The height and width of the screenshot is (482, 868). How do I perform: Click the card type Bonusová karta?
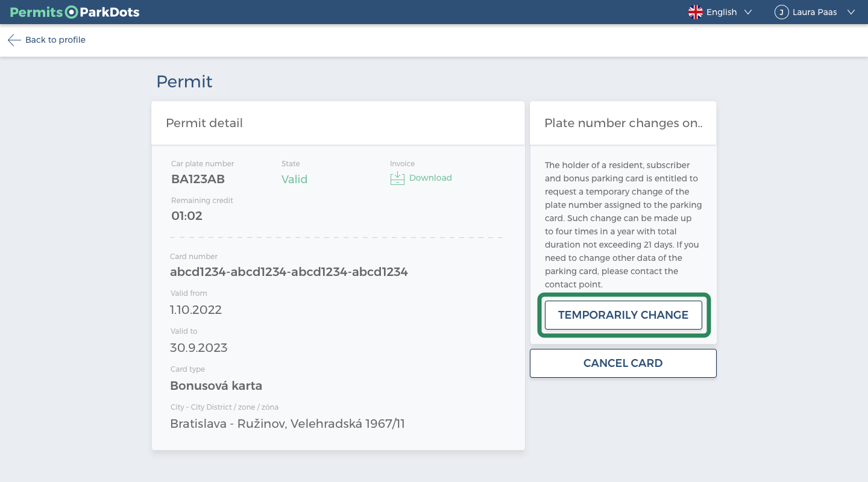[216, 386]
